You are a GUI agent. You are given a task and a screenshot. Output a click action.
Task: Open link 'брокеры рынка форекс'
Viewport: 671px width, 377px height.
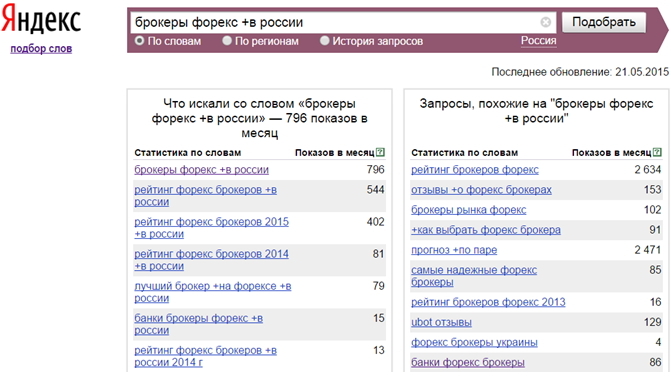(x=469, y=210)
